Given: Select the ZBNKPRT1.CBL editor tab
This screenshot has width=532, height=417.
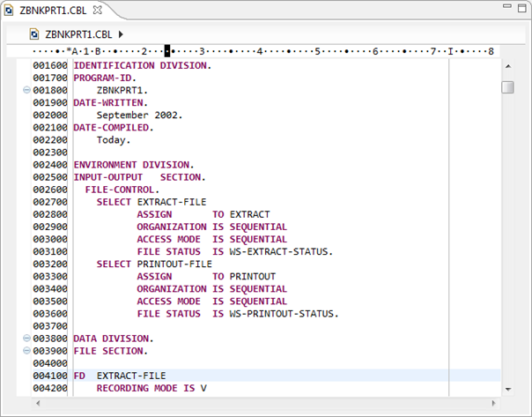Looking at the screenshot, I should coord(54,11).
